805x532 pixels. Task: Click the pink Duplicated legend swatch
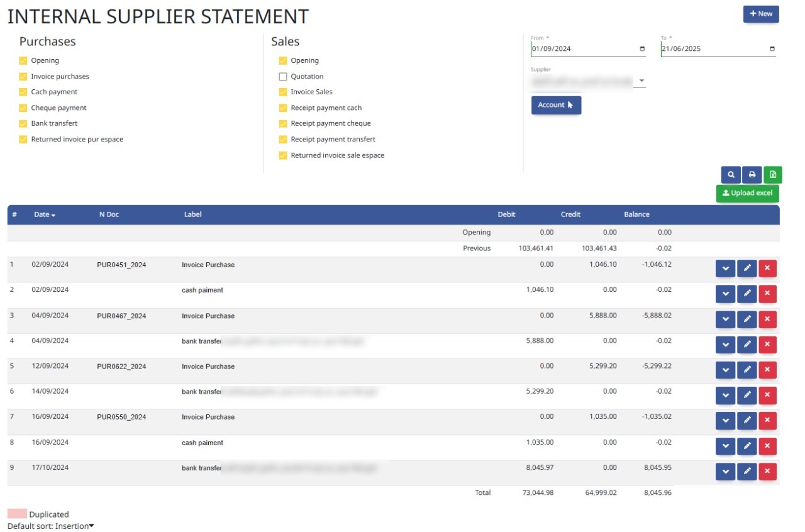pyautogui.click(x=17, y=514)
